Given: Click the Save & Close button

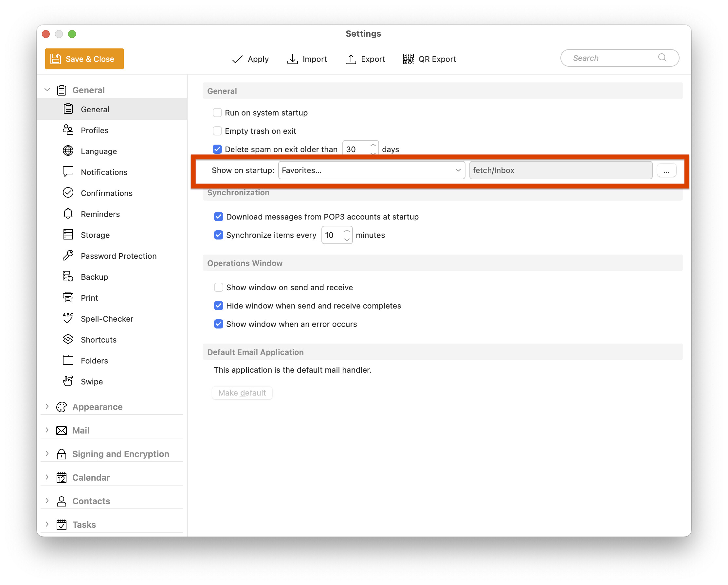Looking at the screenshot, I should coord(84,59).
